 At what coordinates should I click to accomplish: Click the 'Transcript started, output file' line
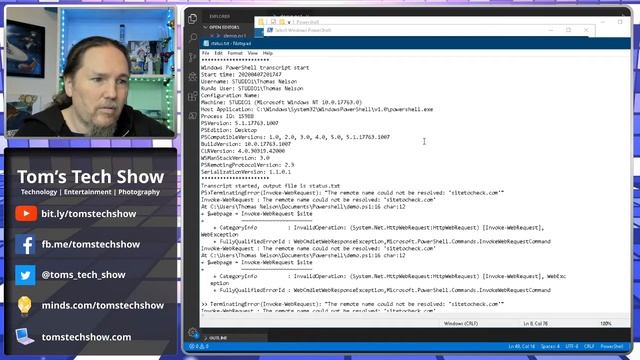pyautogui.click(x=270, y=186)
